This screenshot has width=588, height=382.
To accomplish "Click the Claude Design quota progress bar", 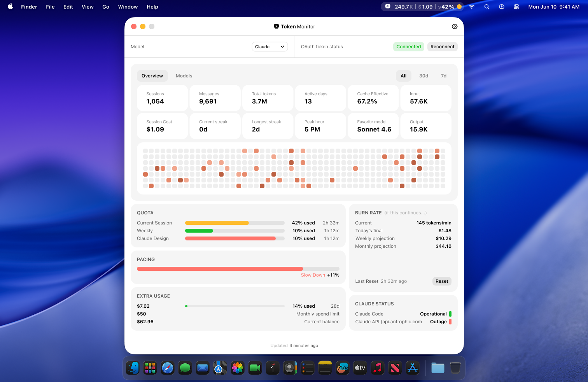I will (x=235, y=238).
